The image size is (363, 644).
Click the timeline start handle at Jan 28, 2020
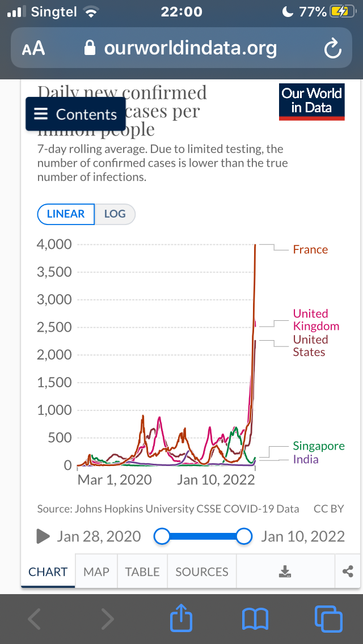162,536
